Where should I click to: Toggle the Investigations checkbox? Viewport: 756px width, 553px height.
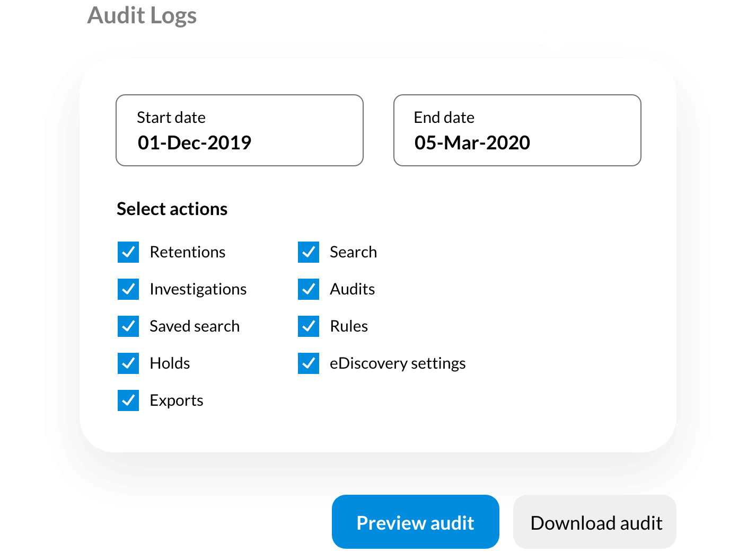pyautogui.click(x=128, y=289)
